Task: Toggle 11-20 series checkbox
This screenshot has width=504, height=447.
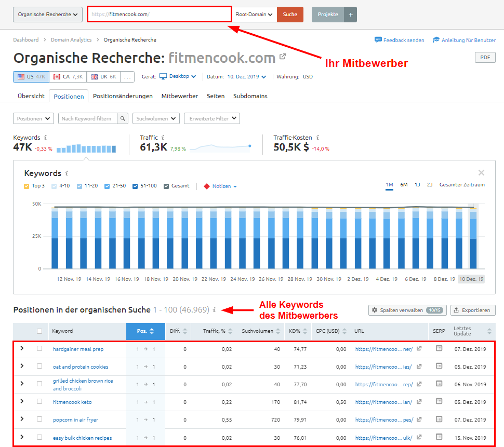Action: [79, 186]
